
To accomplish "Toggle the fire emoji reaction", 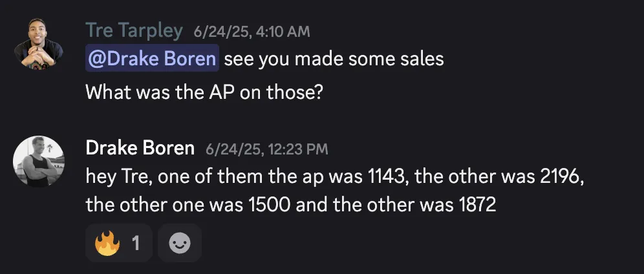I will (119, 243).
